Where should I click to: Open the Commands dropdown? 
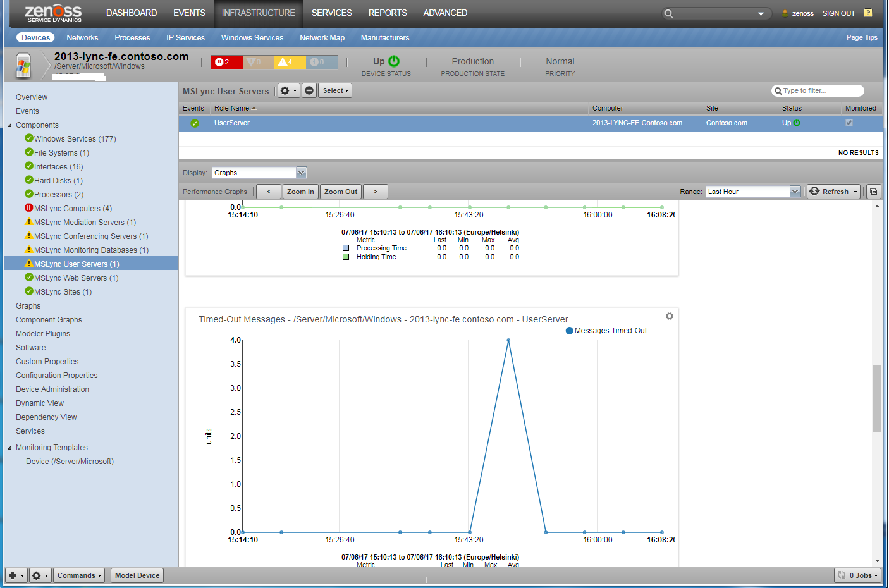tap(79, 575)
